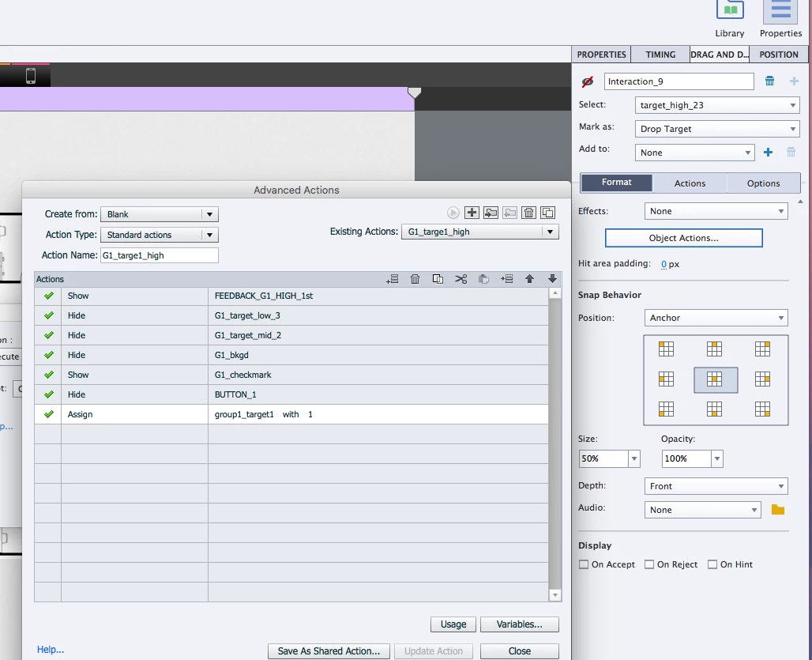Expand the Effects dropdown

pyautogui.click(x=716, y=211)
